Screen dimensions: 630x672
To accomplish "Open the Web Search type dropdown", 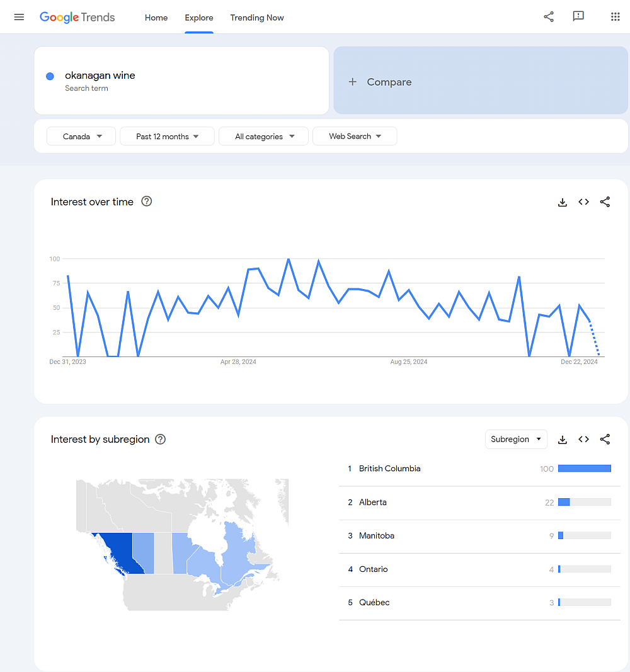I will pos(355,136).
